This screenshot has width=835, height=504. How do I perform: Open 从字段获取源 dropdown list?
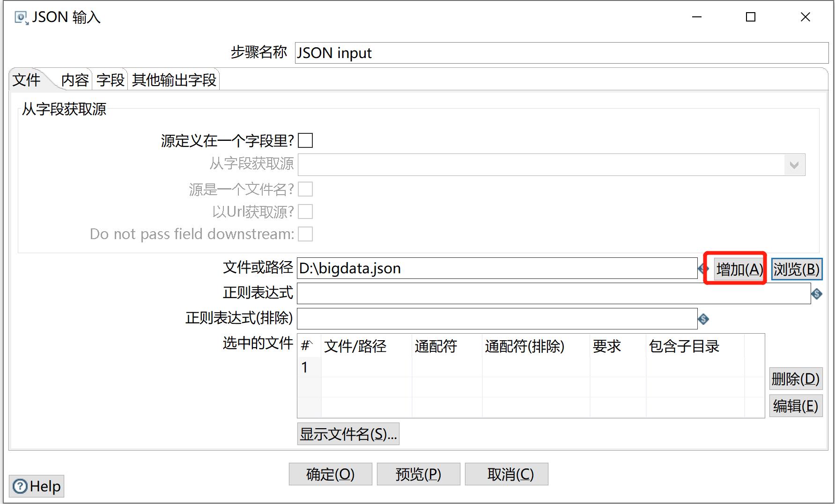click(x=794, y=165)
